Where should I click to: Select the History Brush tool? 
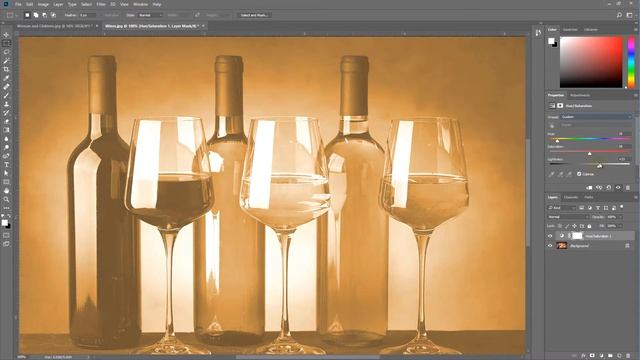[6, 113]
